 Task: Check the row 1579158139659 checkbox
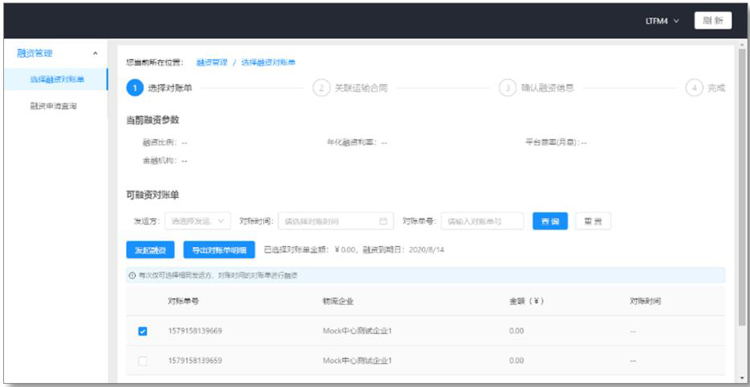[143, 361]
